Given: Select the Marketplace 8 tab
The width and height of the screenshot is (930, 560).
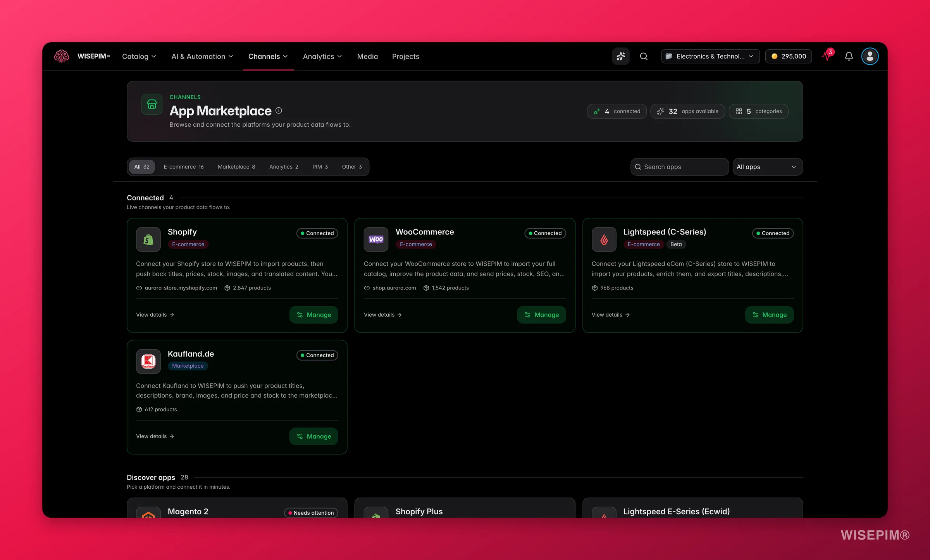Looking at the screenshot, I should (x=236, y=167).
